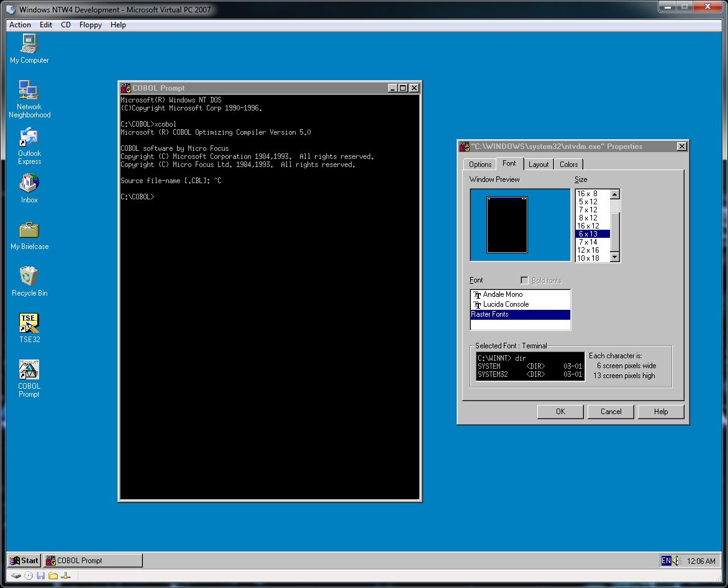Image resolution: width=728 pixels, height=588 pixels.
Task: Click OK in the ntvdm.exe Properties dialog
Action: point(560,411)
